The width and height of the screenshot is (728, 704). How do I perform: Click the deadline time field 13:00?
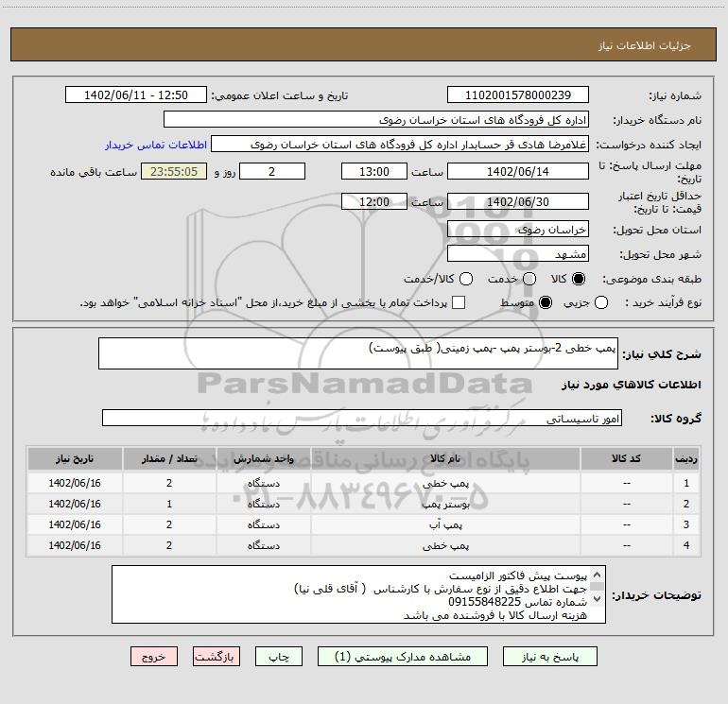[374, 171]
